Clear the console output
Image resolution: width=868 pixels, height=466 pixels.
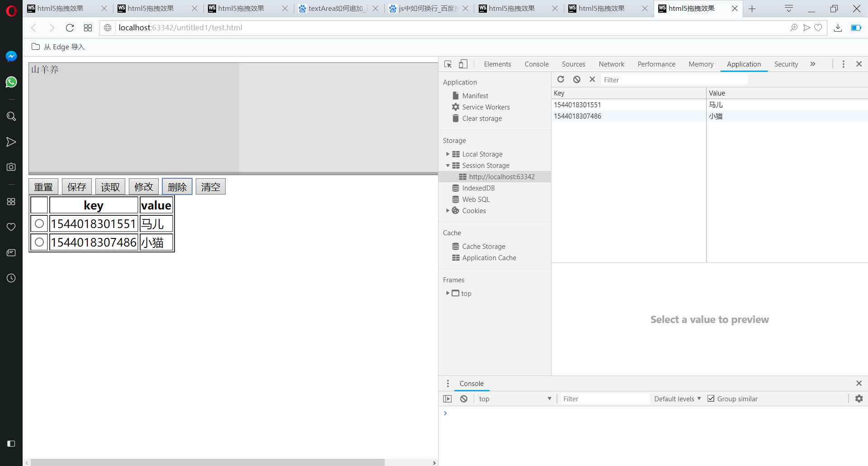tap(464, 399)
